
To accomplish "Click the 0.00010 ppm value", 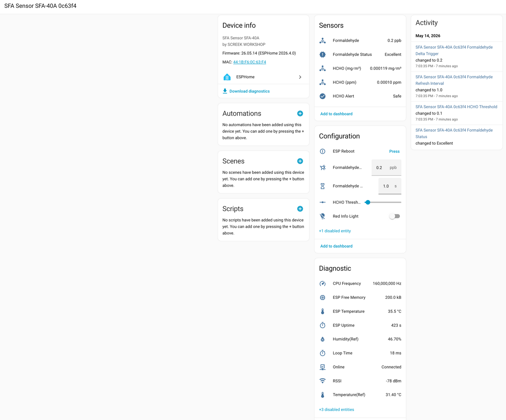I will (x=389, y=82).
